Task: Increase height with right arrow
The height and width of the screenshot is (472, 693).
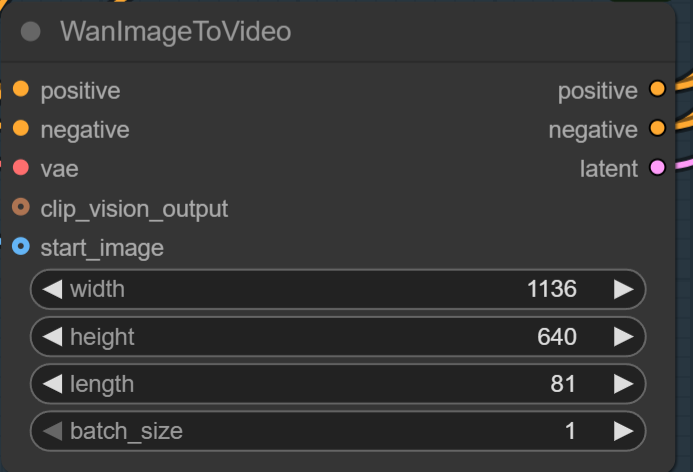Action: pyautogui.click(x=623, y=337)
